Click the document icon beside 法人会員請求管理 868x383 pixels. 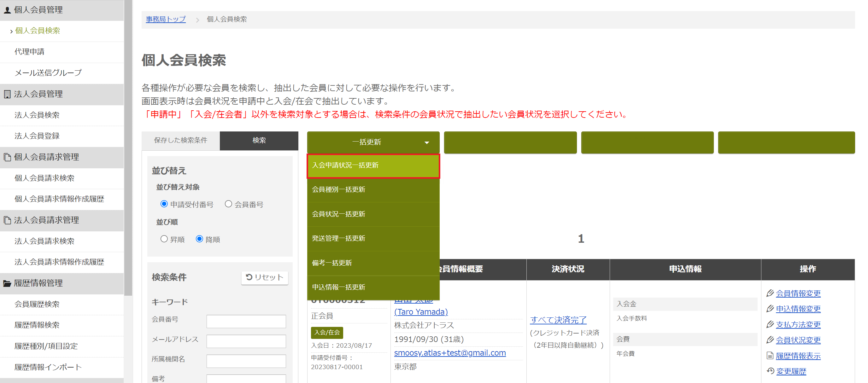[x=7, y=220]
